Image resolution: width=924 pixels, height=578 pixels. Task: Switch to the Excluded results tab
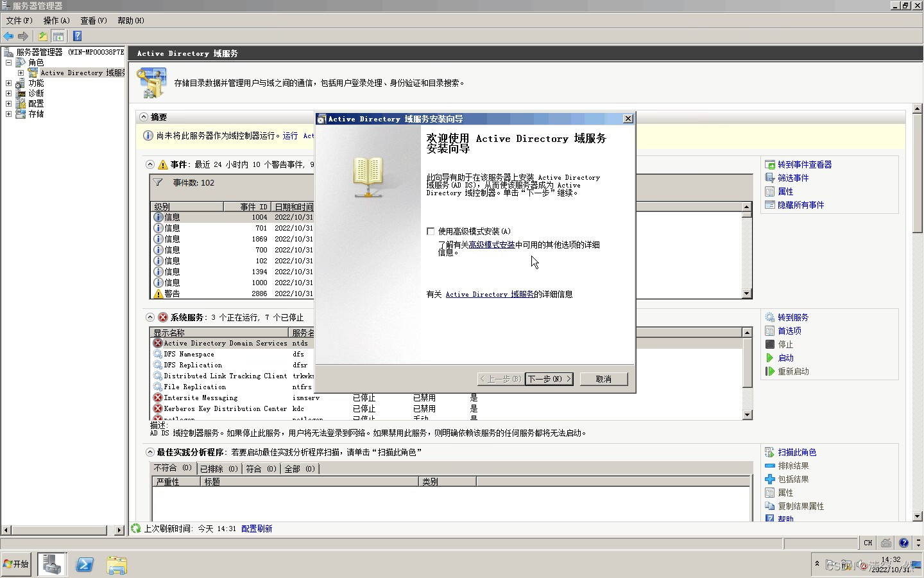[x=219, y=469]
